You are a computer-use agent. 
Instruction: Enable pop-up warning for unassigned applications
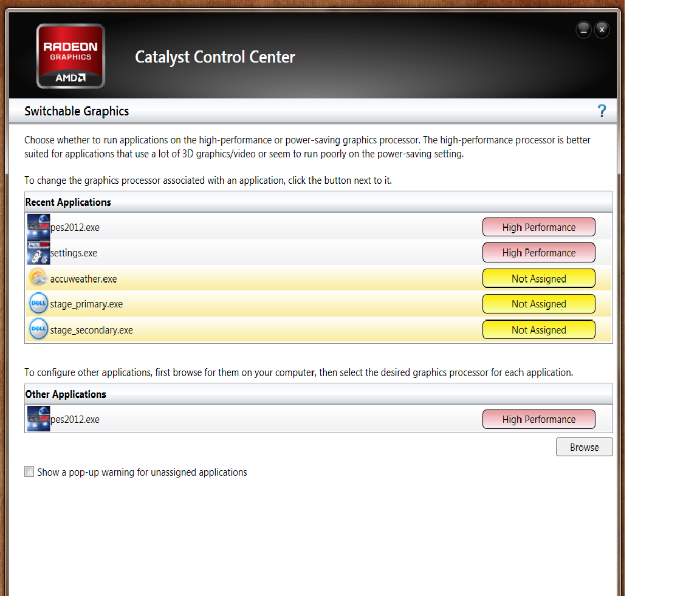pos(29,471)
